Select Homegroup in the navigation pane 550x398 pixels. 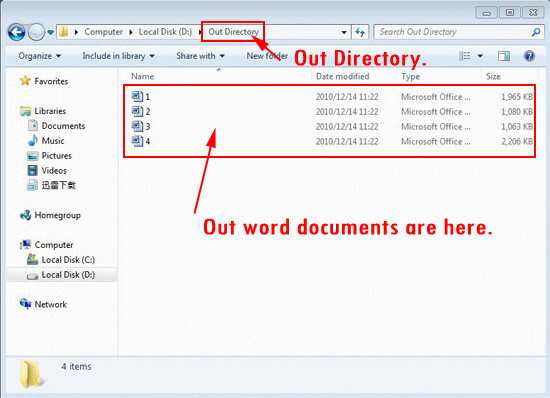[58, 215]
